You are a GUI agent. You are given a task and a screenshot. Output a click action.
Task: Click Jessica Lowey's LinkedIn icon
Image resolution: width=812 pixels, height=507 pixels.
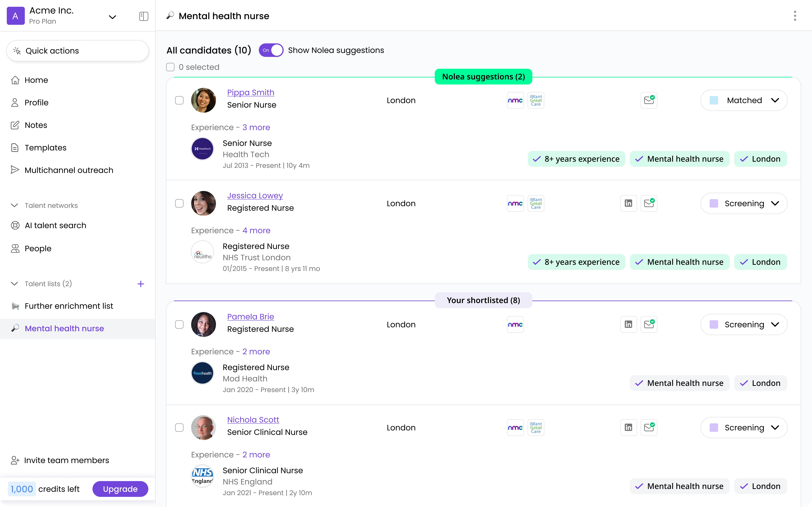[x=628, y=203]
